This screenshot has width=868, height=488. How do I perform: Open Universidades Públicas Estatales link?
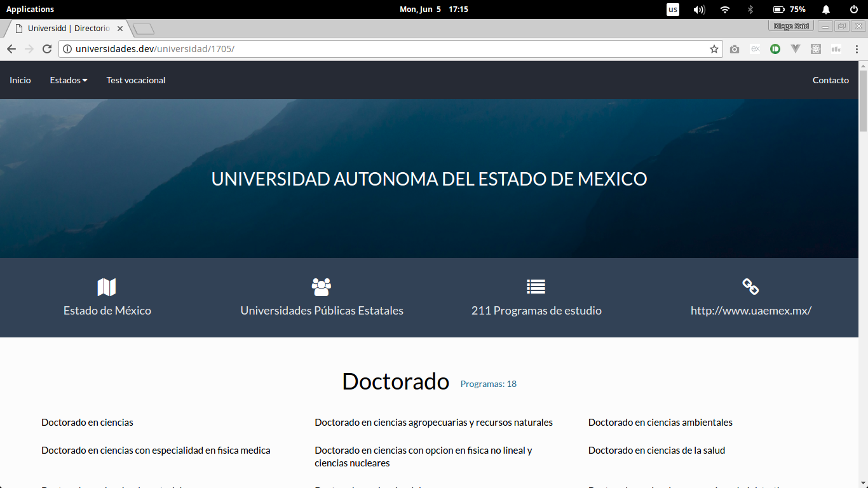(x=322, y=311)
